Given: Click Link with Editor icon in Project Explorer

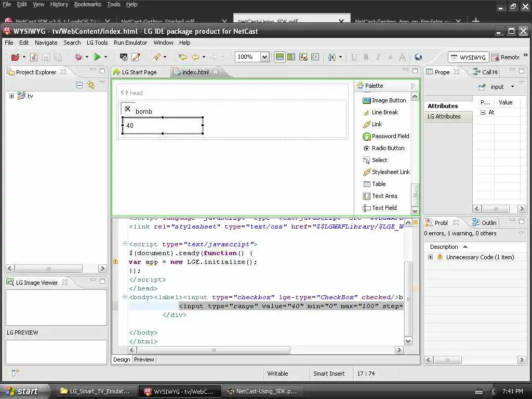Looking at the screenshot, I should coord(91,85).
